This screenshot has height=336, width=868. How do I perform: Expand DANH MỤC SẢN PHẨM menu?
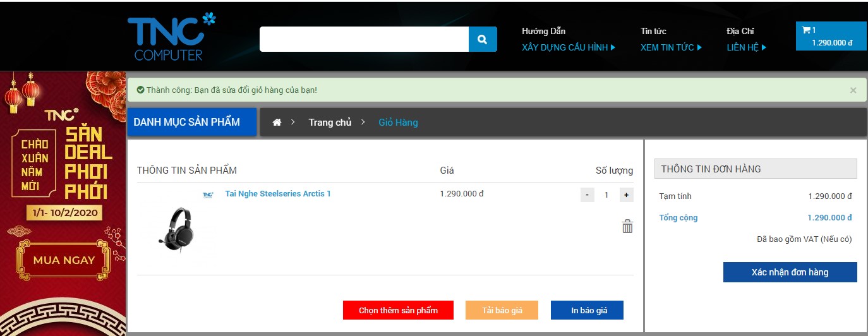(x=192, y=122)
